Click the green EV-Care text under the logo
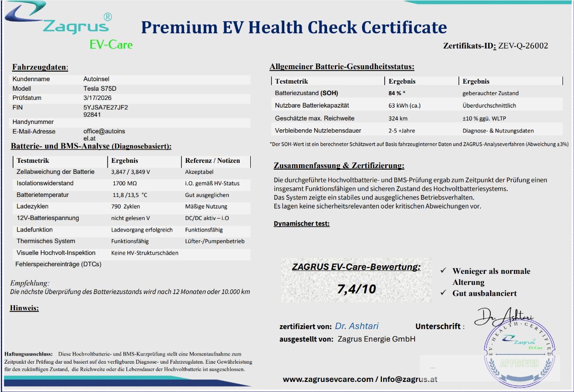Viewport: 574px width, 392px height. coord(111,45)
